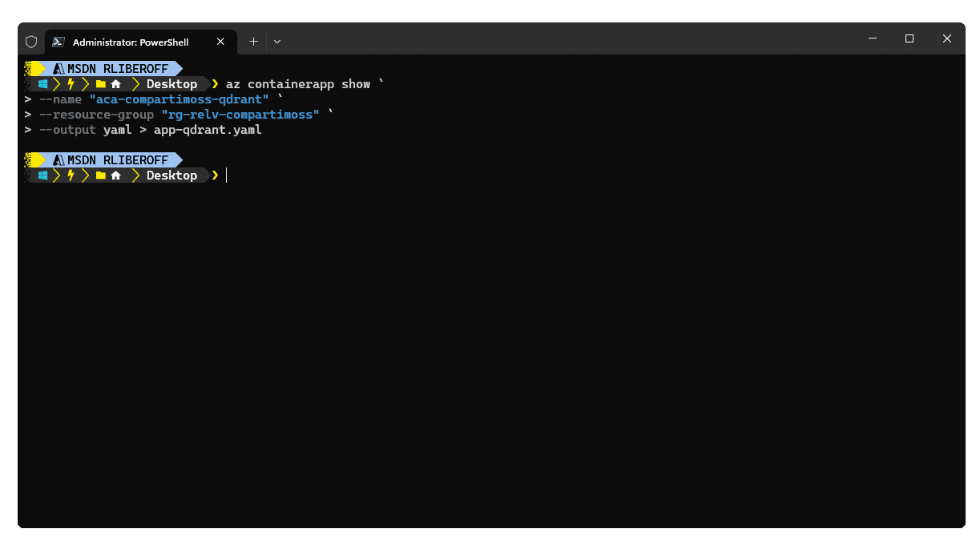Close the Administrator: PowerShell tab

pos(220,42)
